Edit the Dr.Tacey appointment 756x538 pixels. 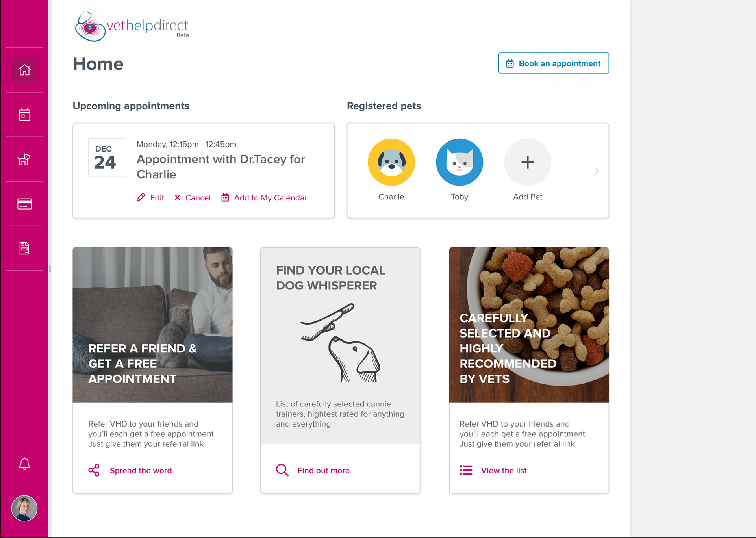coord(150,198)
